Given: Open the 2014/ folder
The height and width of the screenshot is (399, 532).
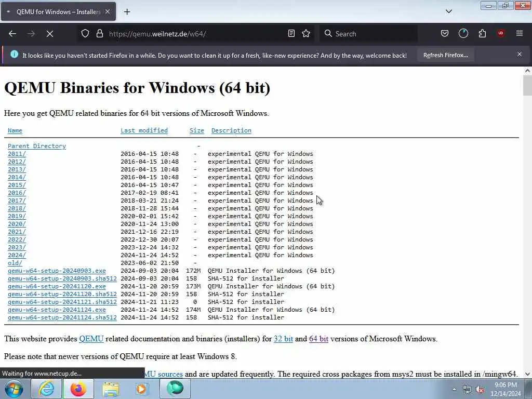Looking at the screenshot, I should click(17, 178).
